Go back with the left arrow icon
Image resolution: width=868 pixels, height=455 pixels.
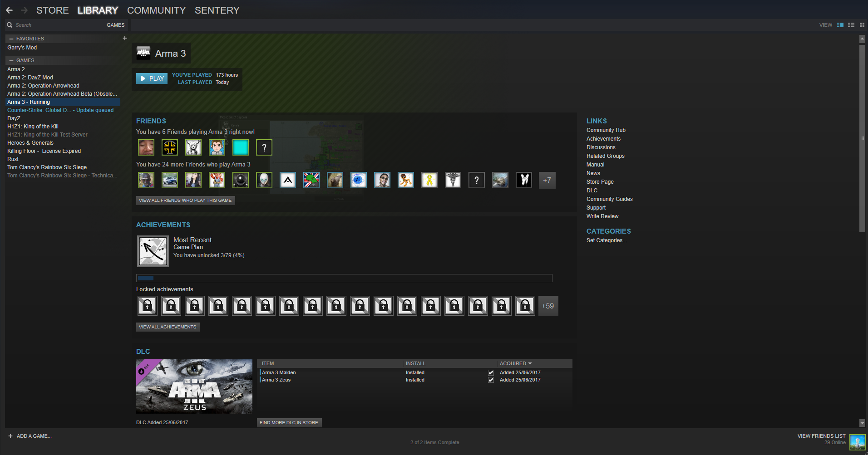click(10, 10)
